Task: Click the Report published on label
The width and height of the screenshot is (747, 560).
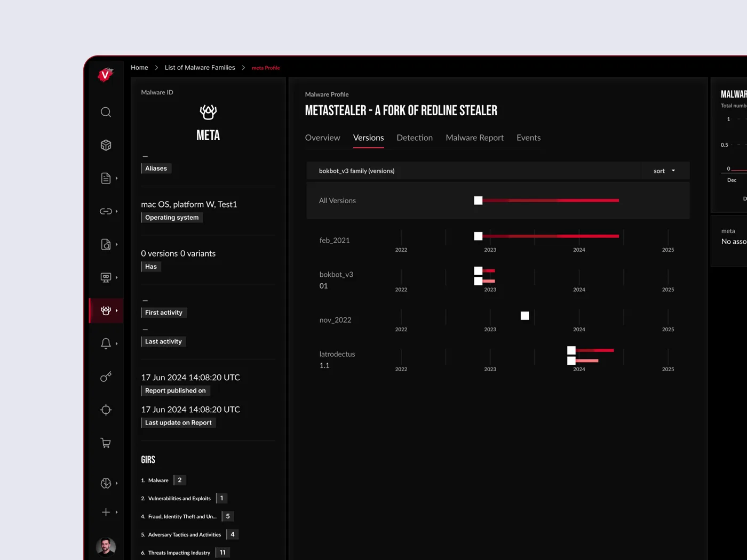Action: 175,390
